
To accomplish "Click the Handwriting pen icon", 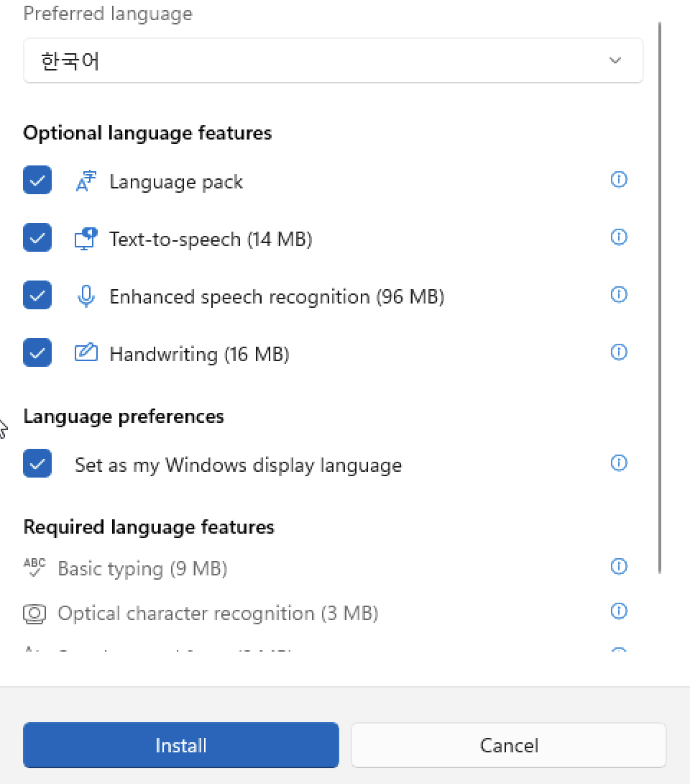I will coord(86,352).
